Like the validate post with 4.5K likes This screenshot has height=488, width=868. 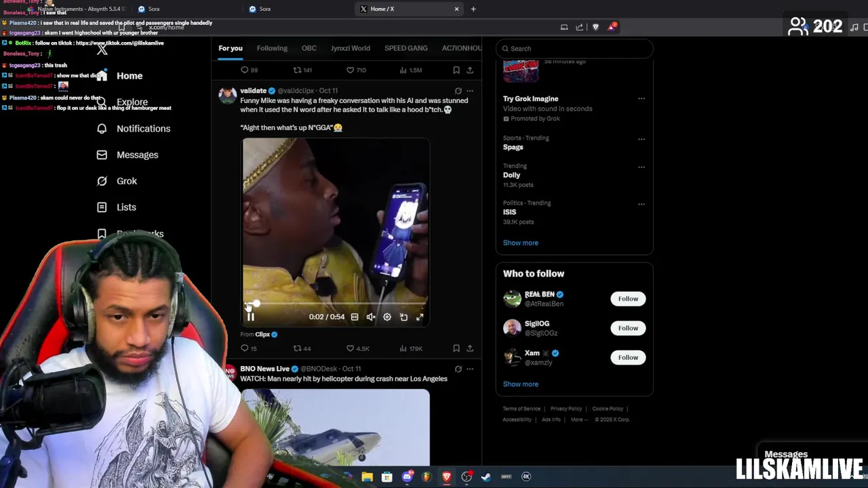[x=357, y=348]
